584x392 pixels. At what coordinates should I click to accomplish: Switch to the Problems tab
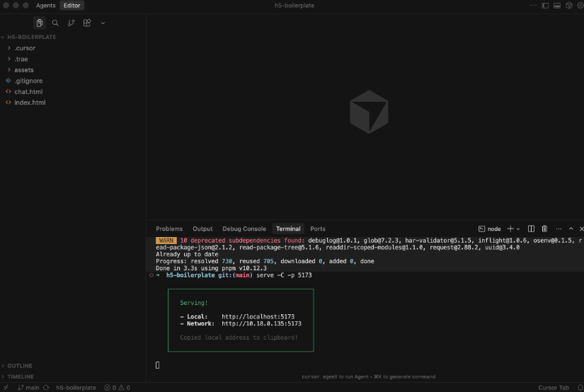click(169, 229)
